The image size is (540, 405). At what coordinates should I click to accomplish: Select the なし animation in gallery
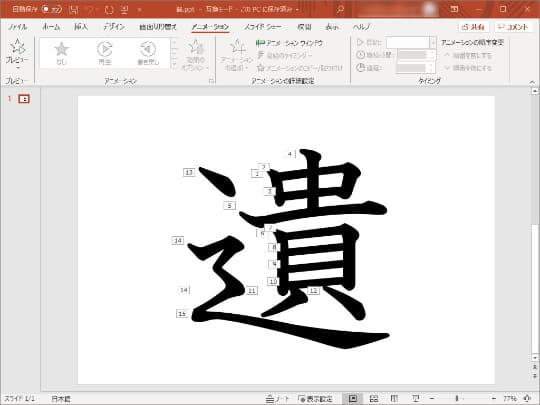click(x=61, y=53)
